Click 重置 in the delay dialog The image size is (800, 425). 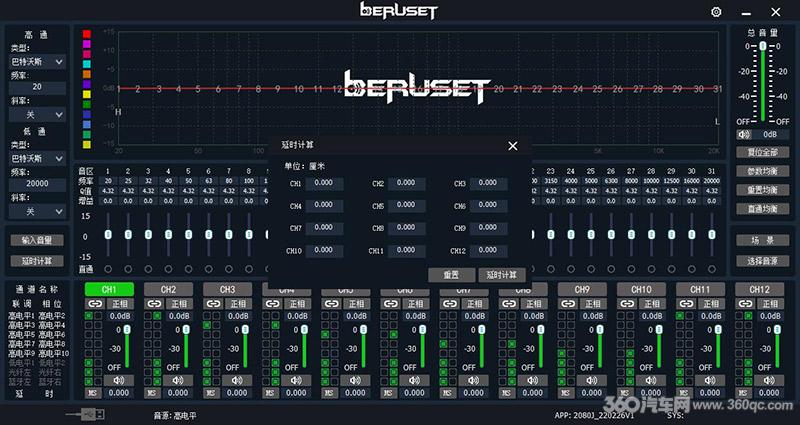pyautogui.click(x=452, y=275)
